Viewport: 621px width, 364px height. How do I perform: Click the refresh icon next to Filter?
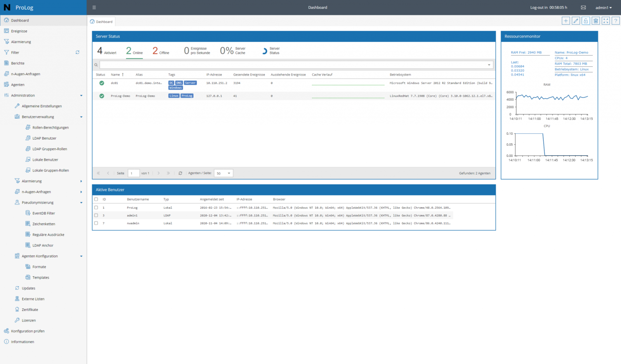(x=78, y=52)
